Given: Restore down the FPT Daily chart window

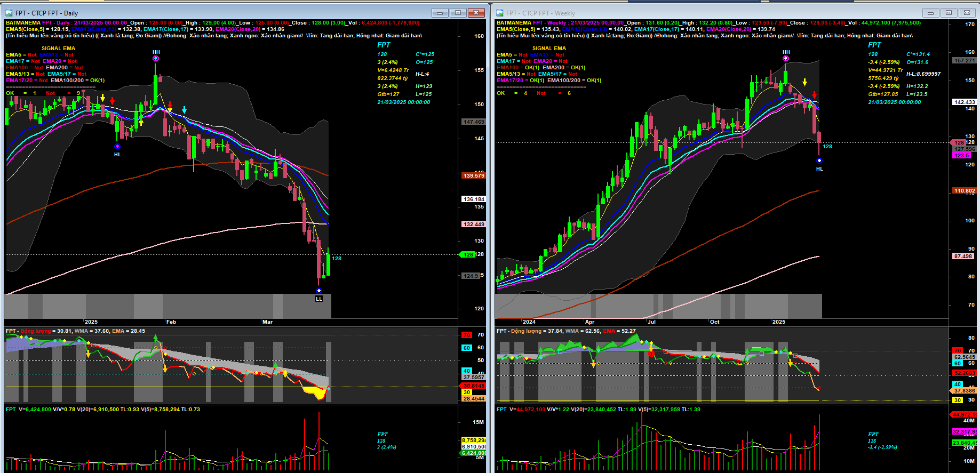Looking at the screenshot, I should [x=458, y=13].
